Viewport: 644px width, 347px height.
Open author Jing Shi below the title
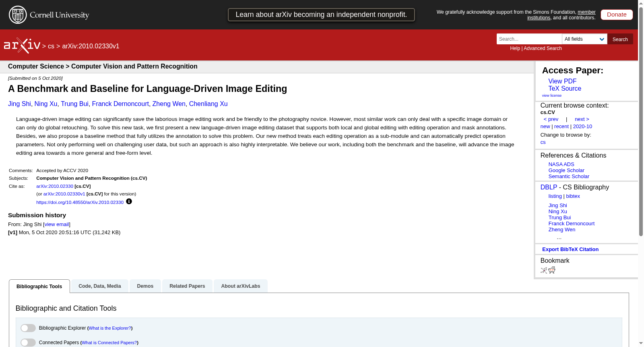point(19,104)
